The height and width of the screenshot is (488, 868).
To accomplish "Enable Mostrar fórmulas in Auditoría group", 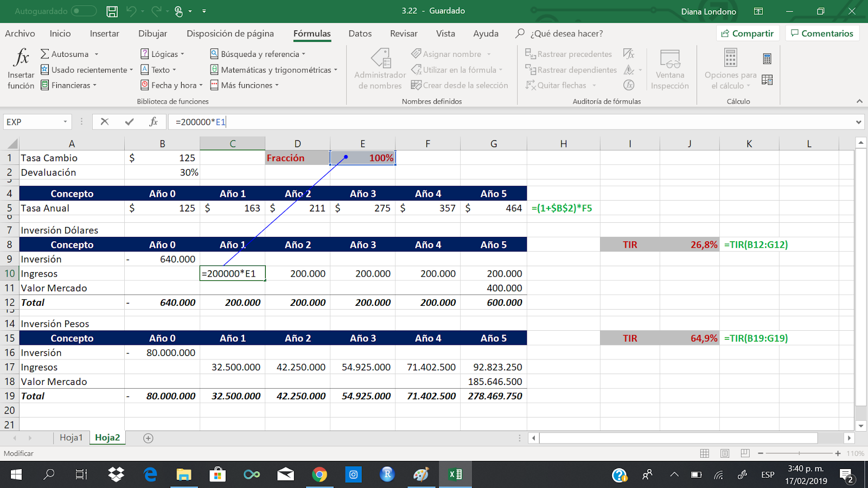I will [x=629, y=54].
